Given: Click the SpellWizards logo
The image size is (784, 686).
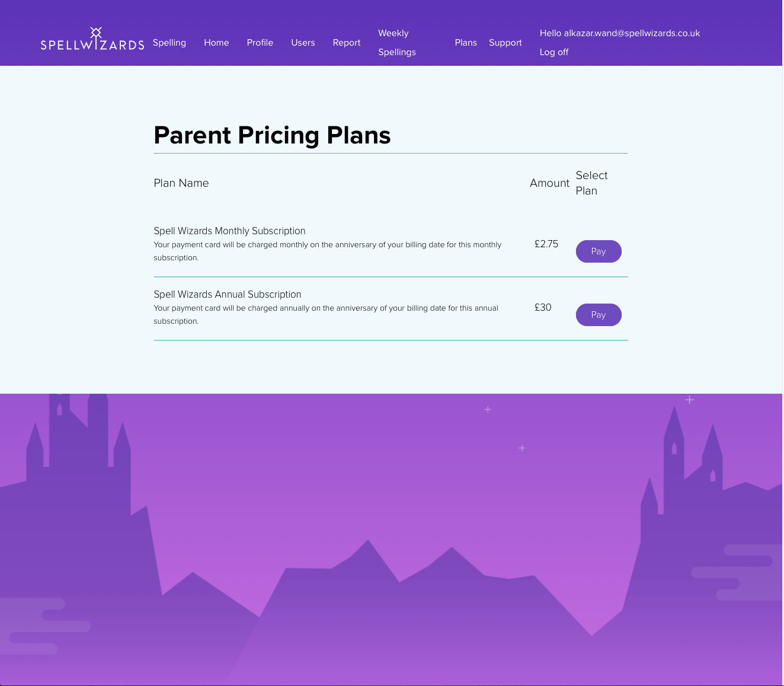Looking at the screenshot, I should coord(92,40).
